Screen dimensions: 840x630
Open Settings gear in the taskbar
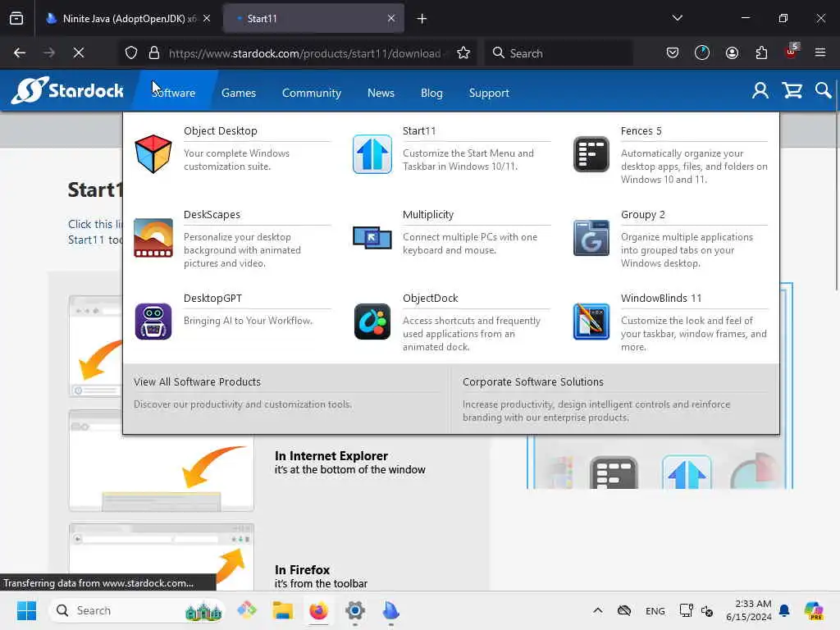click(x=354, y=610)
